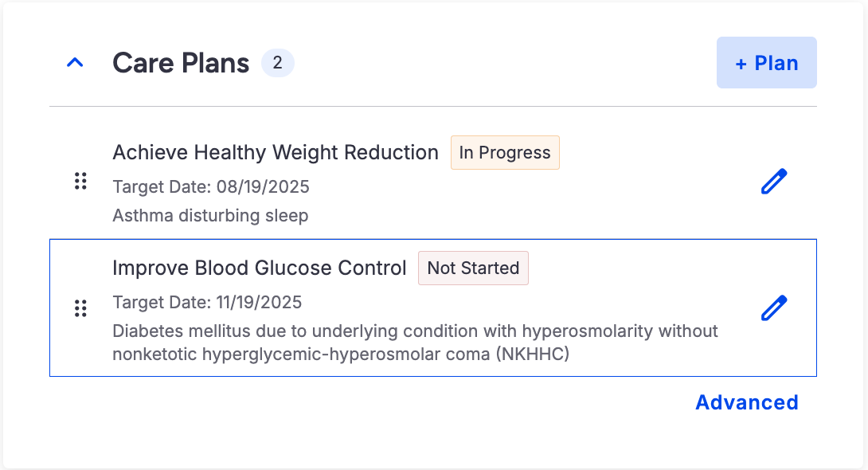Click the Care Plans heading
Screen dimensions: 868x470
point(181,63)
